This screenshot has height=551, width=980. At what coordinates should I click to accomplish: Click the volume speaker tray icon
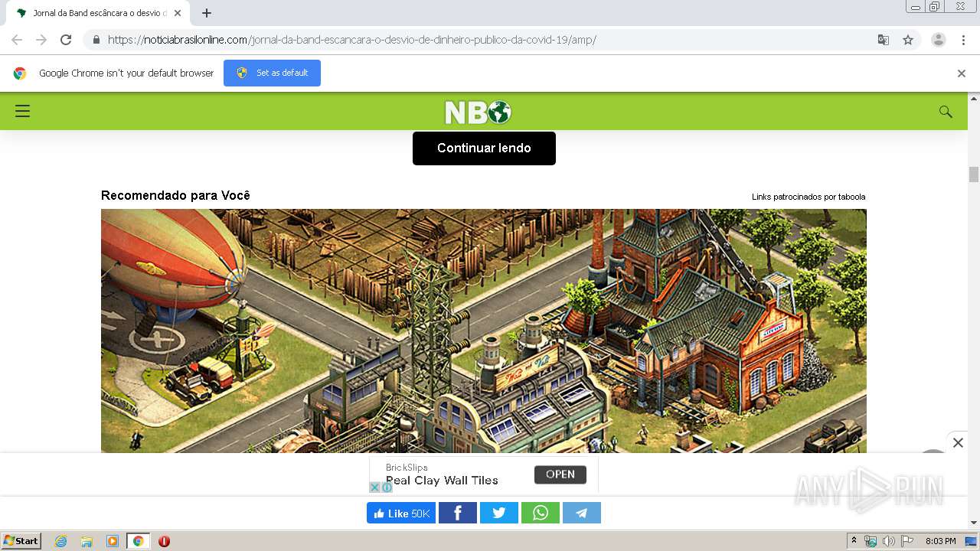tap(888, 541)
